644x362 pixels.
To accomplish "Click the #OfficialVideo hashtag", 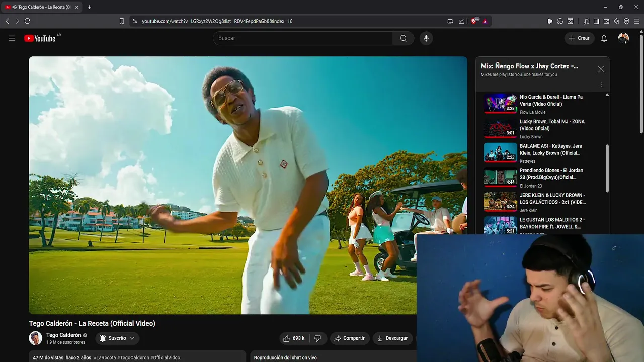I will [165, 358].
